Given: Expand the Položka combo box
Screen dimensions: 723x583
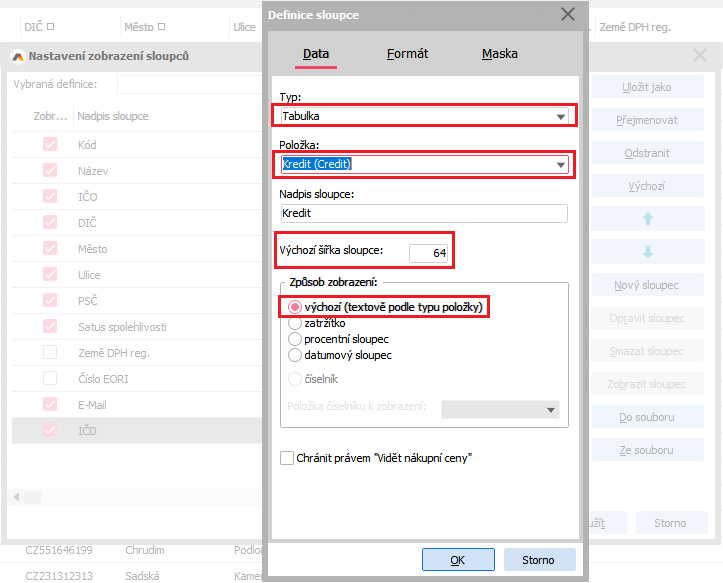Looking at the screenshot, I should click(x=561, y=164).
